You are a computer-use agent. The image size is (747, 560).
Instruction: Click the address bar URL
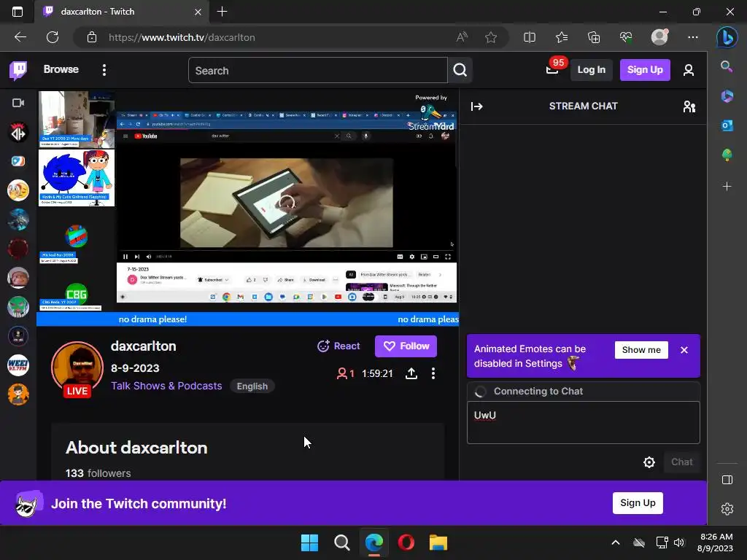coord(182,38)
